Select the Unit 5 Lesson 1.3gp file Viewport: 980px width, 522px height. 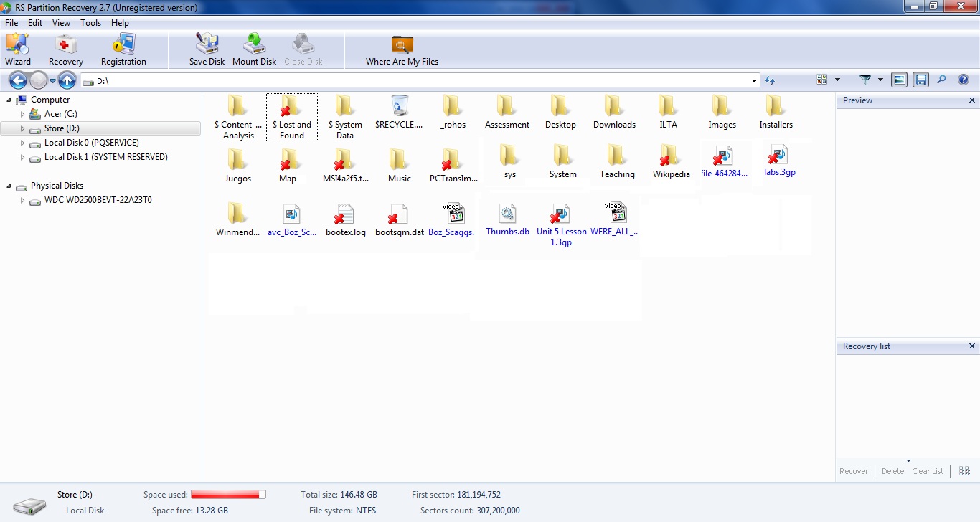[x=561, y=225]
